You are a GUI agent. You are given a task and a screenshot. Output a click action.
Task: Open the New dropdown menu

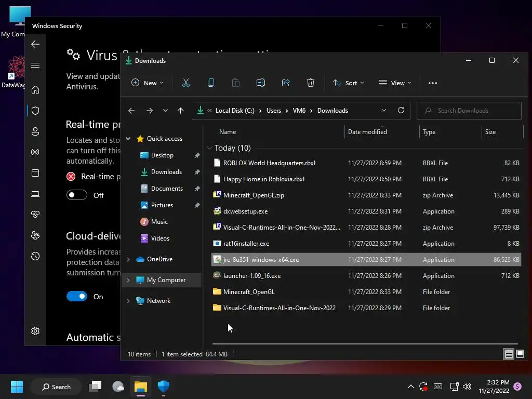click(147, 83)
